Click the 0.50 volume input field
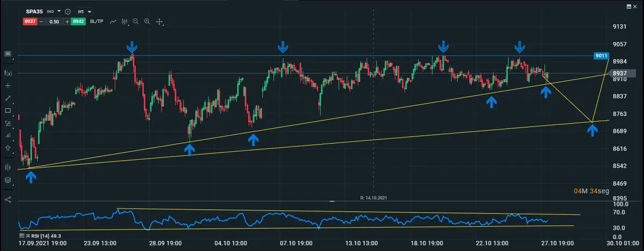 (54, 21)
